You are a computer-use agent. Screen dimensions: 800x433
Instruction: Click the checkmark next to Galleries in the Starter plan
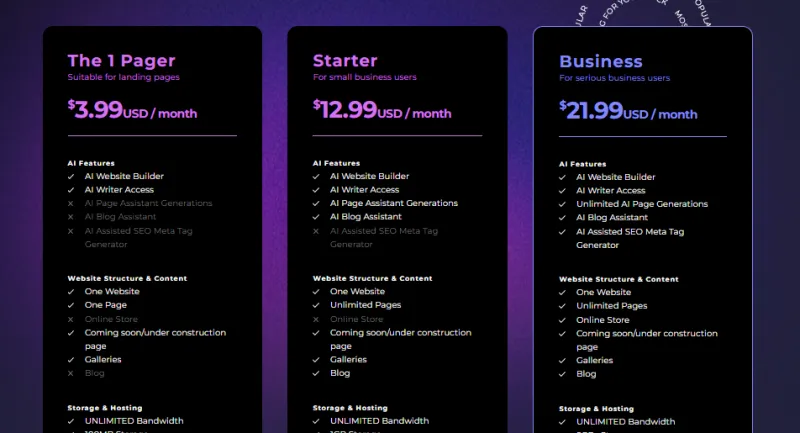click(x=316, y=360)
